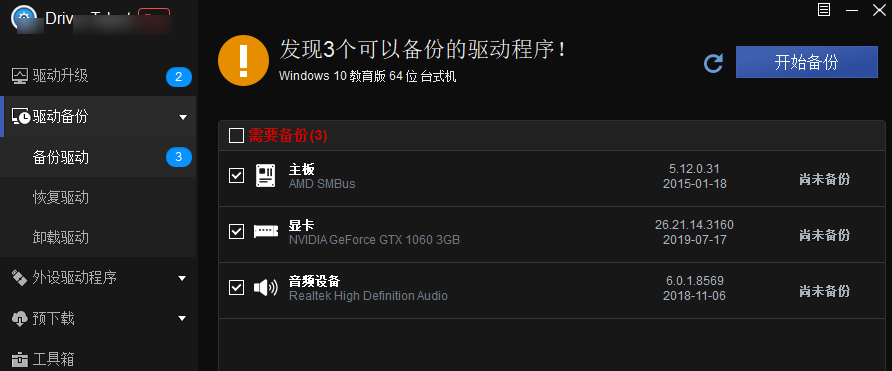This screenshot has height=371, width=892.
Task: Click the motherboard icon for AMD SMBus
Action: click(265, 176)
